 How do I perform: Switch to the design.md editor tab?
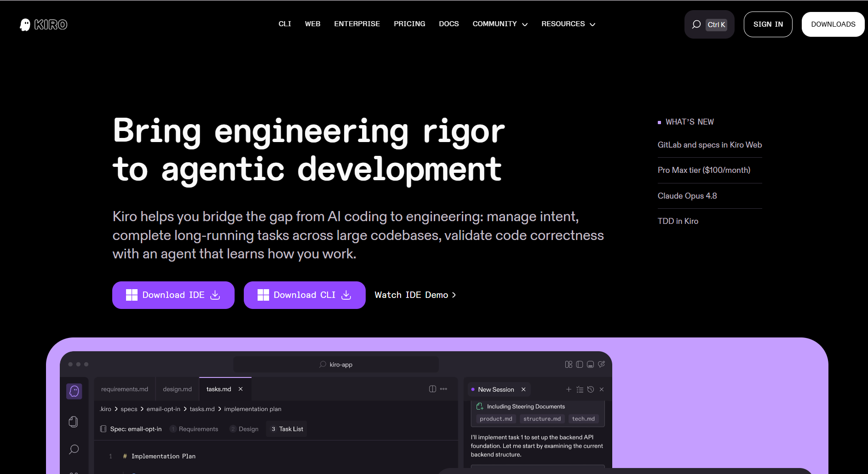177,389
